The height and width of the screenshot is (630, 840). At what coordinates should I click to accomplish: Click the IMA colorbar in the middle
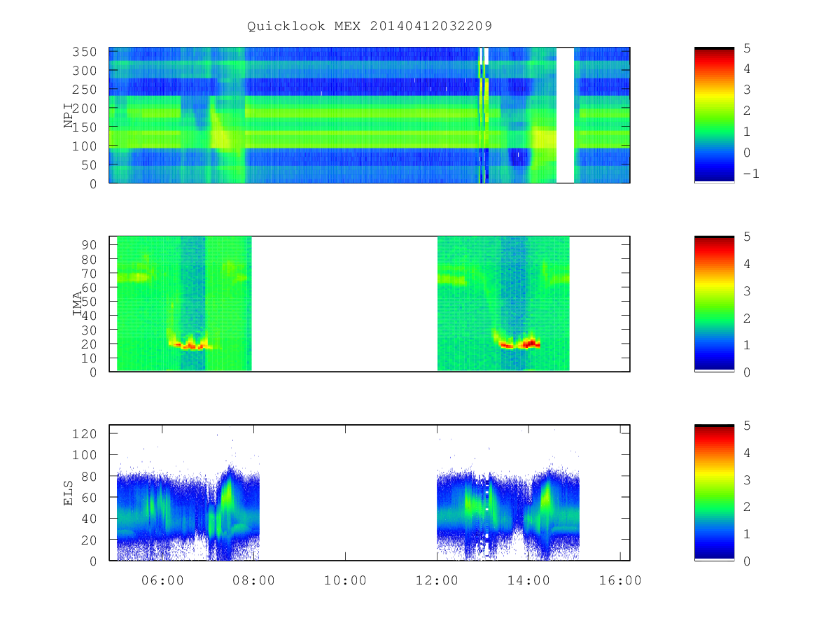(714, 304)
